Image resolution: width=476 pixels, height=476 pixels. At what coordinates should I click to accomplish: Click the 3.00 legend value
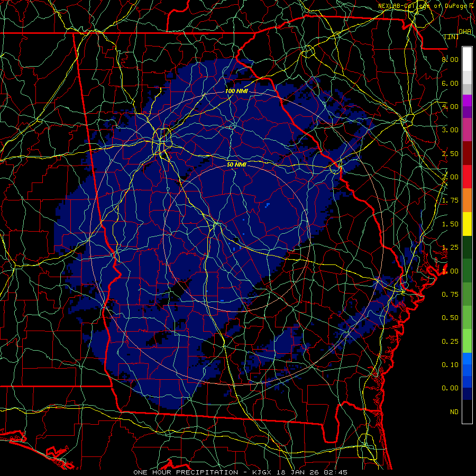coord(450,130)
